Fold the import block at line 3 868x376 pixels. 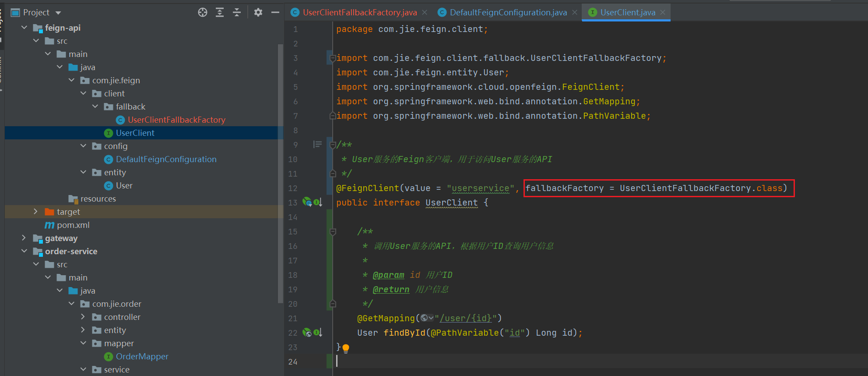[x=333, y=58]
